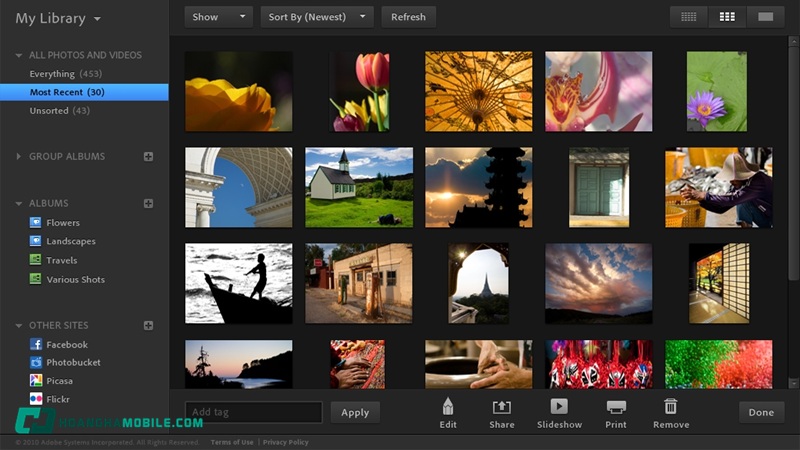Image resolution: width=800 pixels, height=450 pixels.
Task: Add a new album with plus icon next to Albums
Action: (x=148, y=203)
